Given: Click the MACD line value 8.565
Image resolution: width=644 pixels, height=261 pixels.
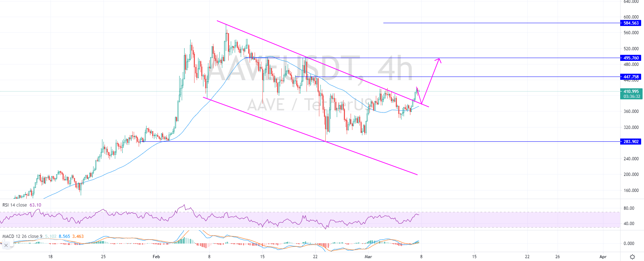Looking at the screenshot, I should [64, 236].
